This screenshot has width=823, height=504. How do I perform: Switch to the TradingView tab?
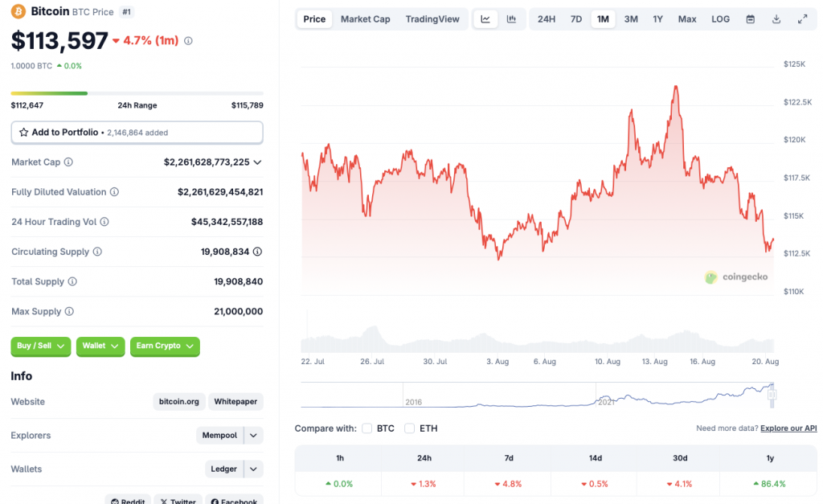(x=432, y=18)
